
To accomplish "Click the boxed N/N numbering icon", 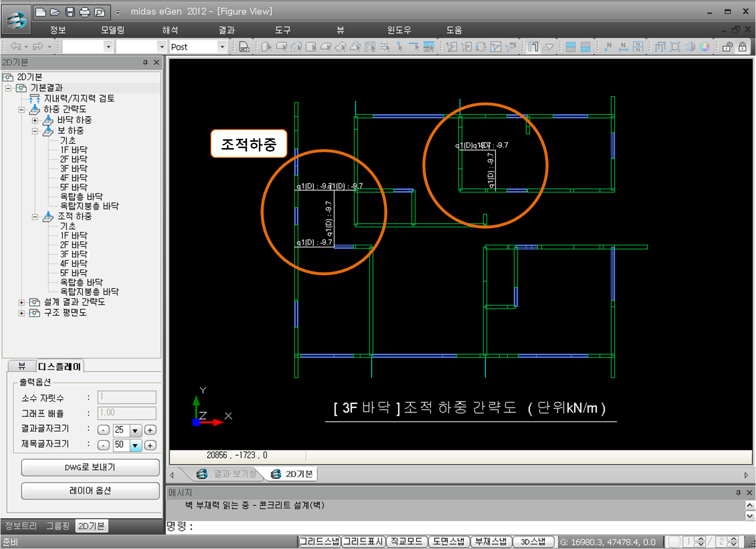I will 638,47.
